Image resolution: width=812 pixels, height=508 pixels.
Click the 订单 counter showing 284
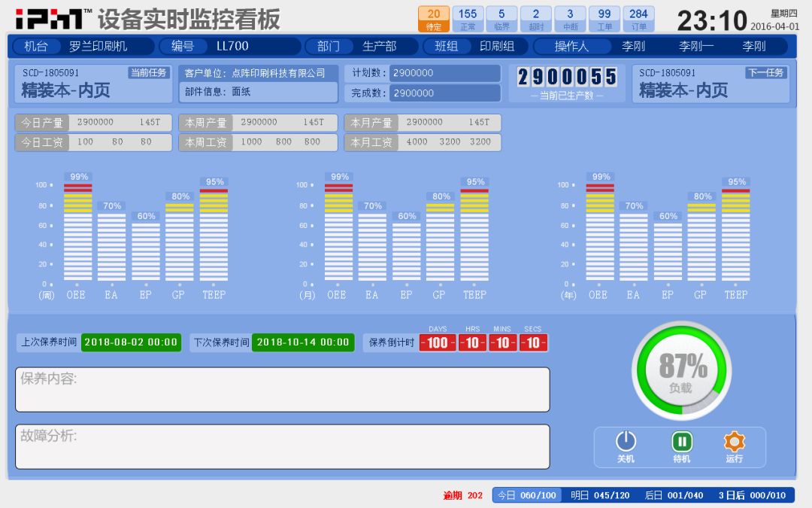(639, 17)
